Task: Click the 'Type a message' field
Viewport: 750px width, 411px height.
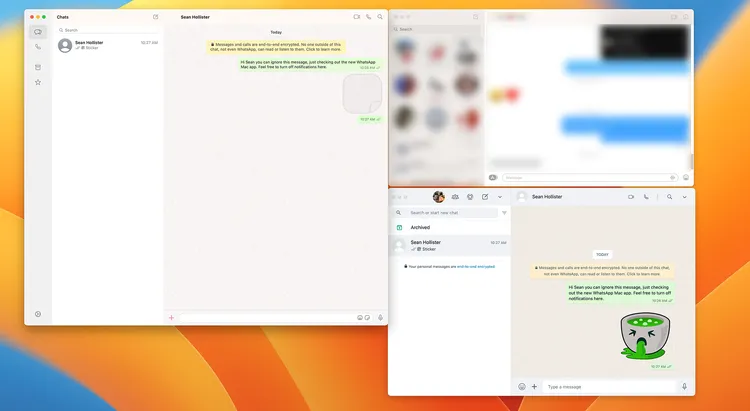Action: (x=610, y=386)
